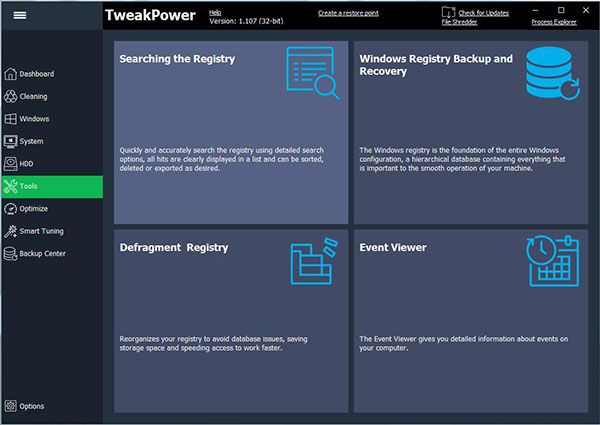The width and height of the screenshot is (600, 425).
Task: Open the Help link
Action: click(215, 12)
